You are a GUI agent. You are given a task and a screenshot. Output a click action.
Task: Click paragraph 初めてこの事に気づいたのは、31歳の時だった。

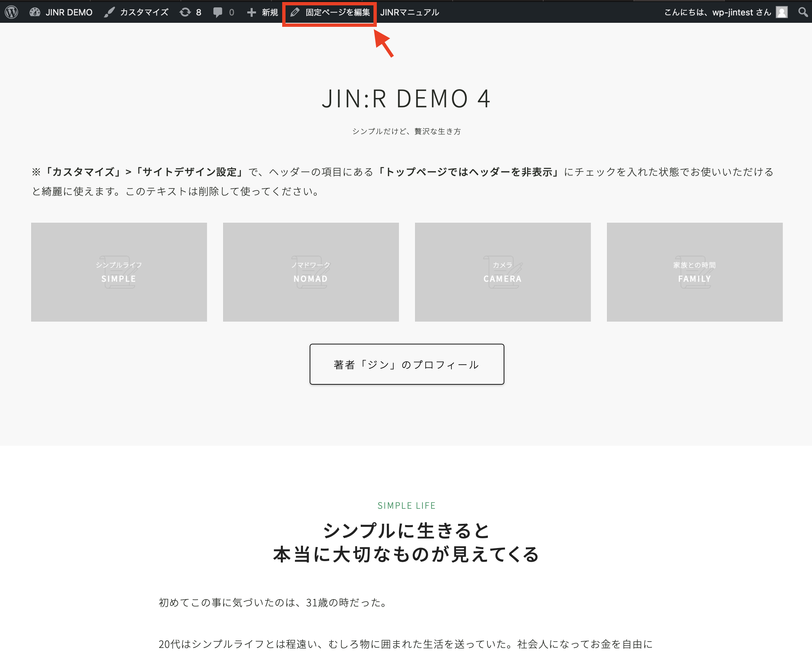(274, 602)
